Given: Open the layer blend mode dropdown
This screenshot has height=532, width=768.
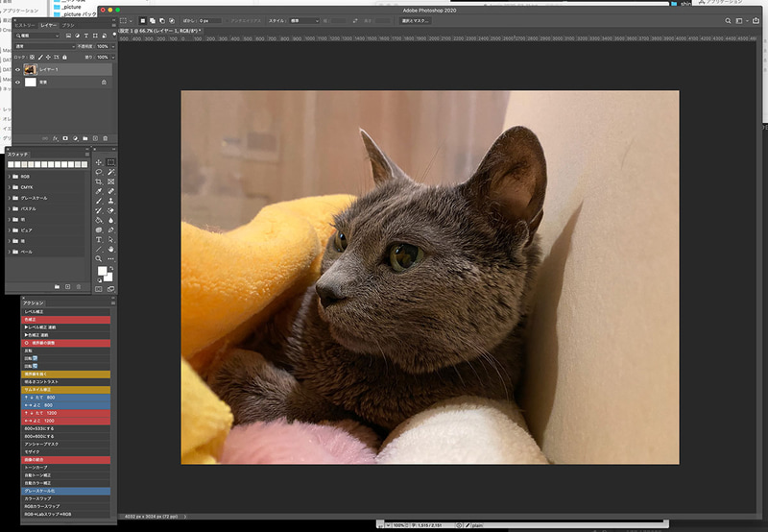Looking at the screenshot, I should tap(44, 46).
